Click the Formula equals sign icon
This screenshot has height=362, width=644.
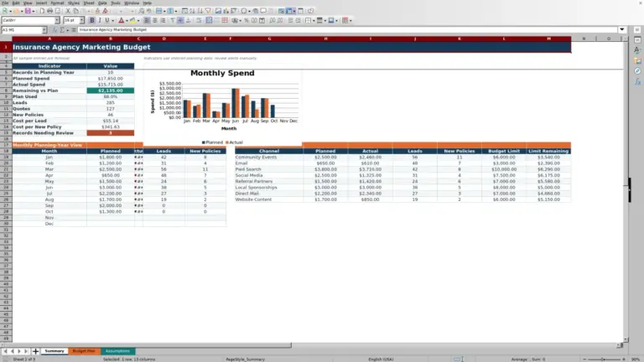(x=74, y=30)
